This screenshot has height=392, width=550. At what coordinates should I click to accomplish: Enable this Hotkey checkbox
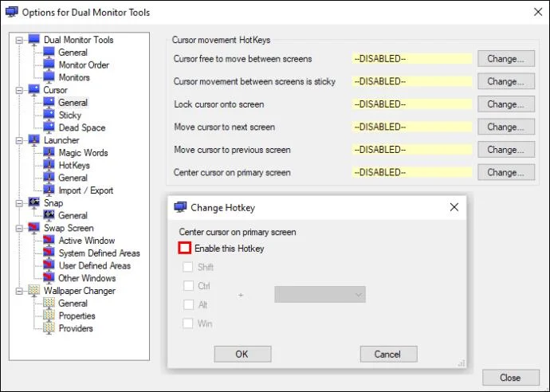coord(184,248)
